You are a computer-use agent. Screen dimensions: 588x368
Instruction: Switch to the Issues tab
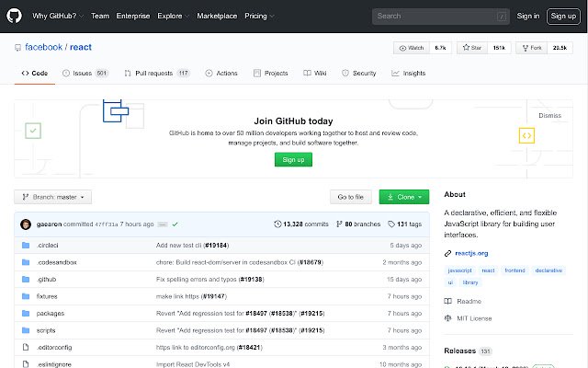click(85, 74)
